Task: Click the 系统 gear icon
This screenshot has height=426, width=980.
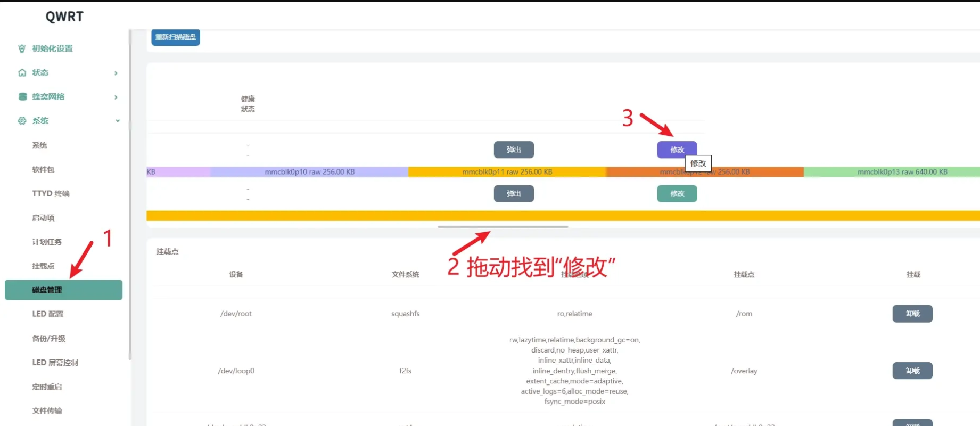Action: coord(22,121)
